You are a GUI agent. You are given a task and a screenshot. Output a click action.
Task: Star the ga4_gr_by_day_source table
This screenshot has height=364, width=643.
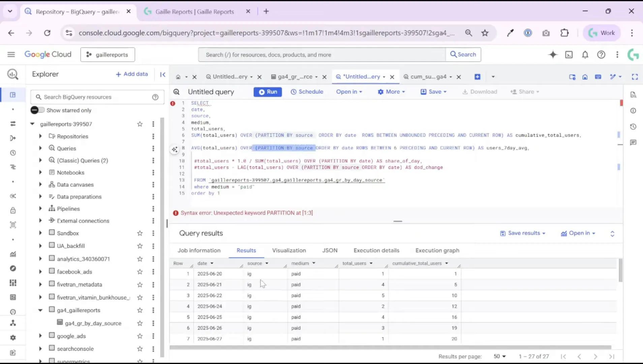click(140, 323)
